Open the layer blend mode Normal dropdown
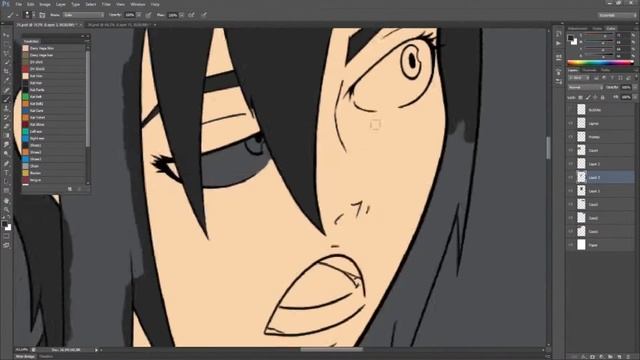This screenshot has width=640, height=360. pos(585,87)
